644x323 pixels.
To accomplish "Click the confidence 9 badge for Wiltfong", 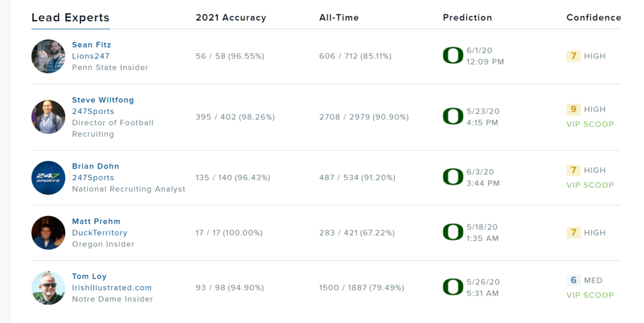I will click(x=573, y=109).
